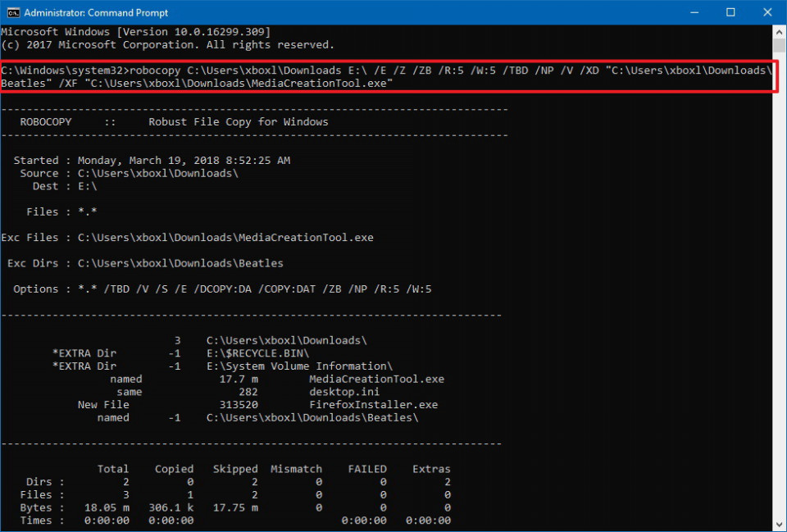The width and height of the screenshot is (787, 532).
Task: Click FirefoxInstaller.exe in the file list
Action: [x=373, y=405]
